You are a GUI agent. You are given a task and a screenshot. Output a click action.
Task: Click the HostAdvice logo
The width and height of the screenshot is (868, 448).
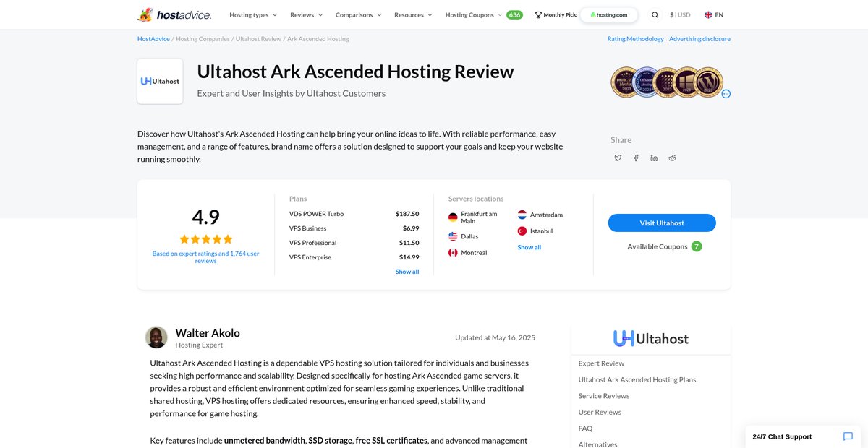coord(174,14)
